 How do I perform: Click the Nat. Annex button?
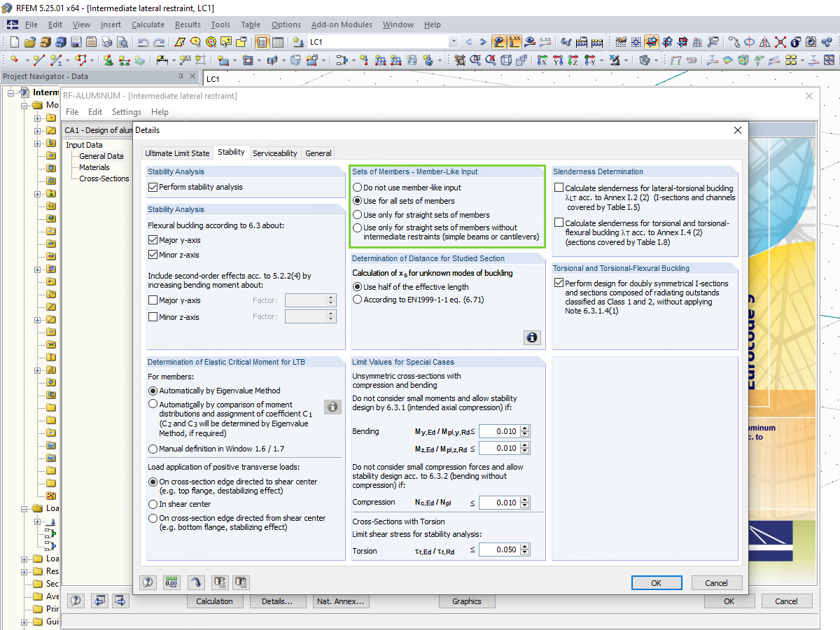click(x=341, y=601)
